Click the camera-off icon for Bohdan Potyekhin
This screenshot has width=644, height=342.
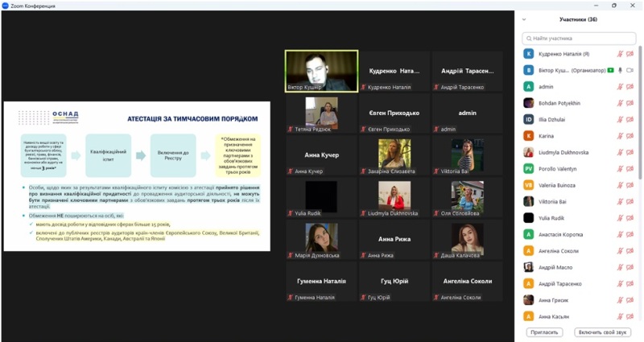(630, 103)
